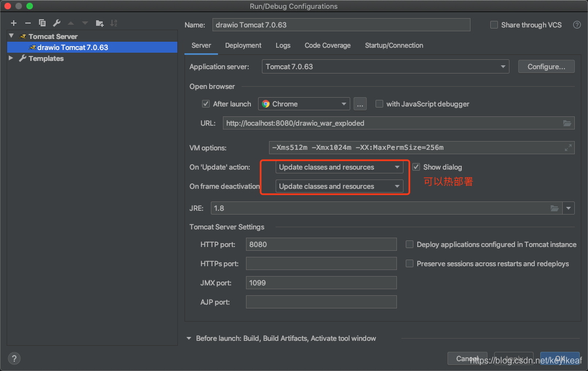
Task: Click the Templates wrench icon in tree
Action: point(23,59)
